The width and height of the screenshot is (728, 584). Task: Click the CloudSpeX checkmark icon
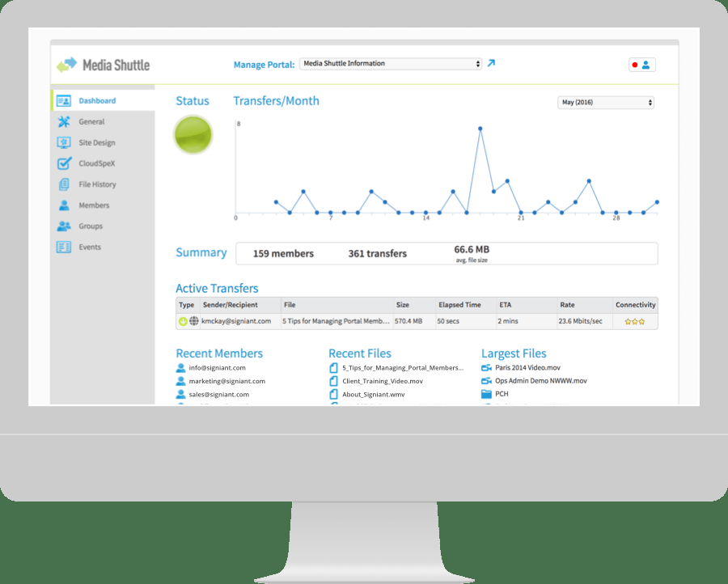click(64, 163)
